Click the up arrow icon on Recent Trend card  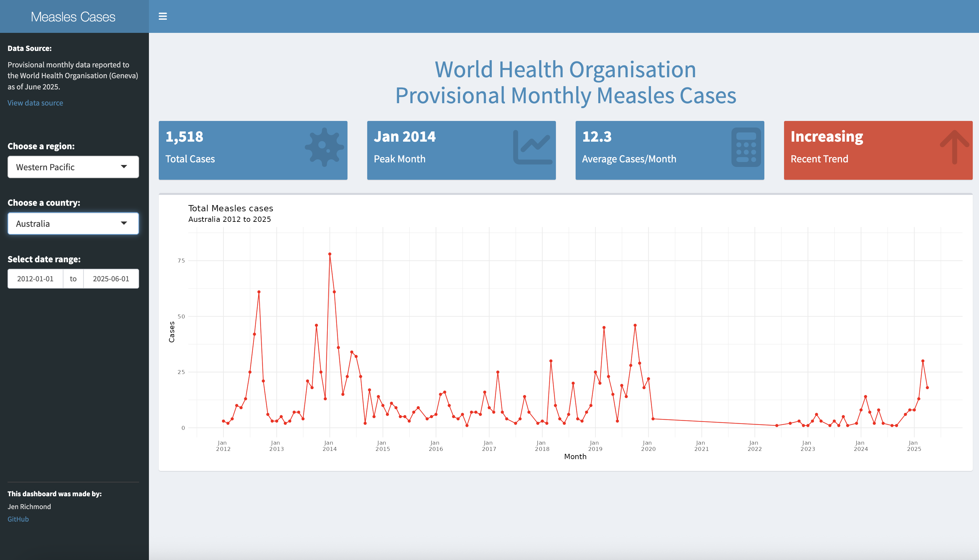click(x=954, y=147)
